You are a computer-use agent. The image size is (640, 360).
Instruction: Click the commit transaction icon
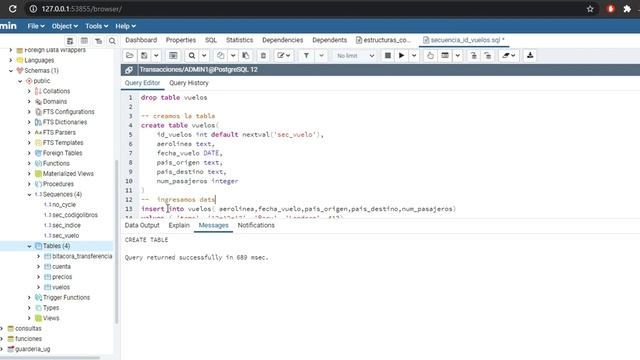(473, 56)
